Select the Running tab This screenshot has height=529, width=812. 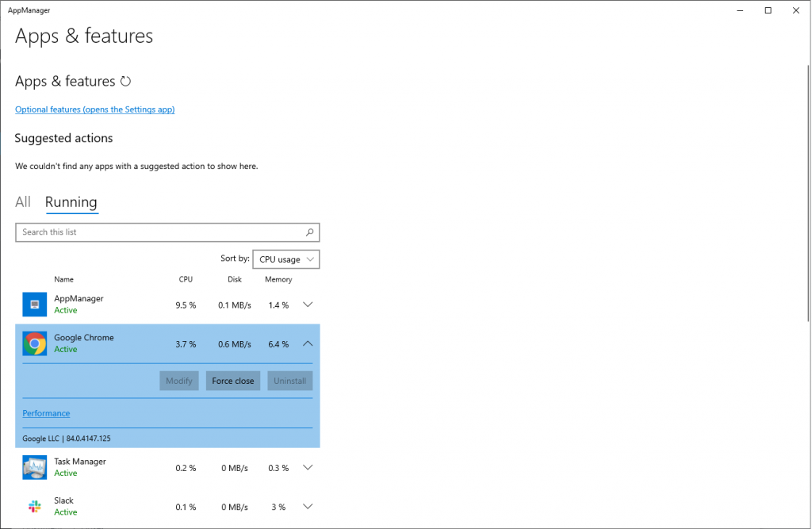point(71,202)
